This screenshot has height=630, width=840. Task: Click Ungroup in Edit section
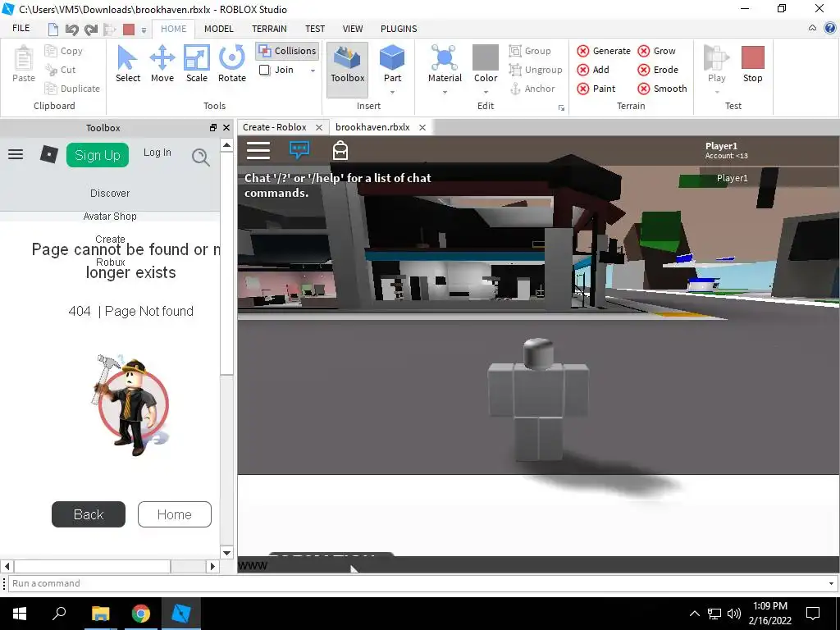[536, 70]
